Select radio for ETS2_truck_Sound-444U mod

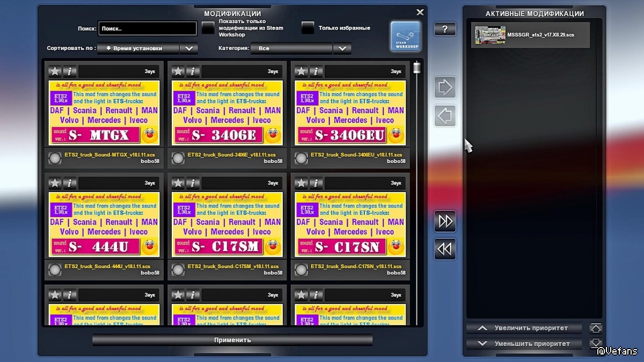(55, 270)
